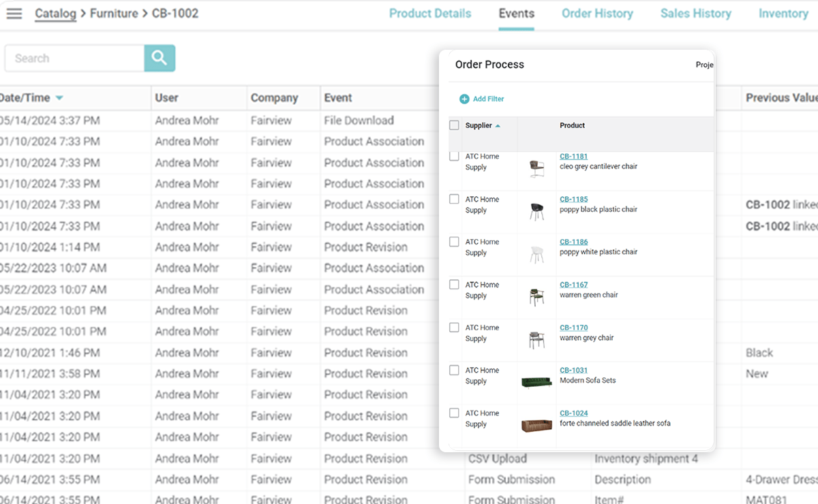
Task: Open product CB-1167 details link
Action: pos(573,285)
